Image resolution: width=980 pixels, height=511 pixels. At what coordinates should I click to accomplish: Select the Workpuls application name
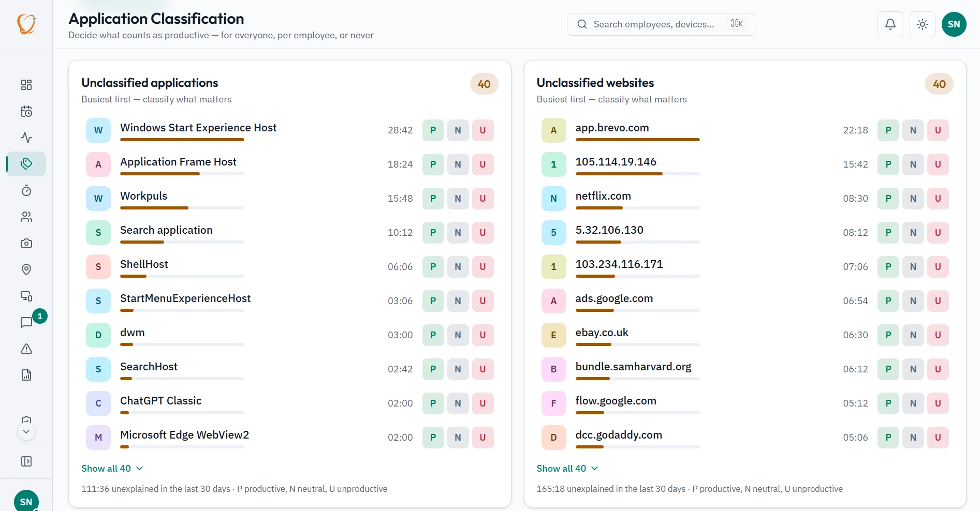pyautogui.click(x=144, y=196)
